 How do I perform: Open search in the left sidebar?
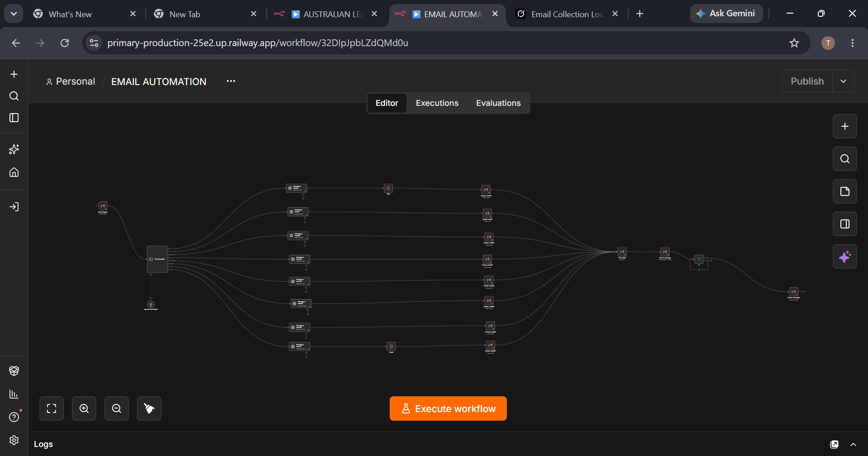coord(14,96)
